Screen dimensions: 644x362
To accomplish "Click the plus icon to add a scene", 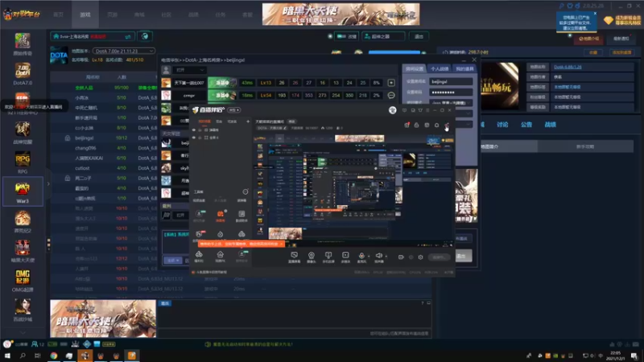I will [248, 121].
